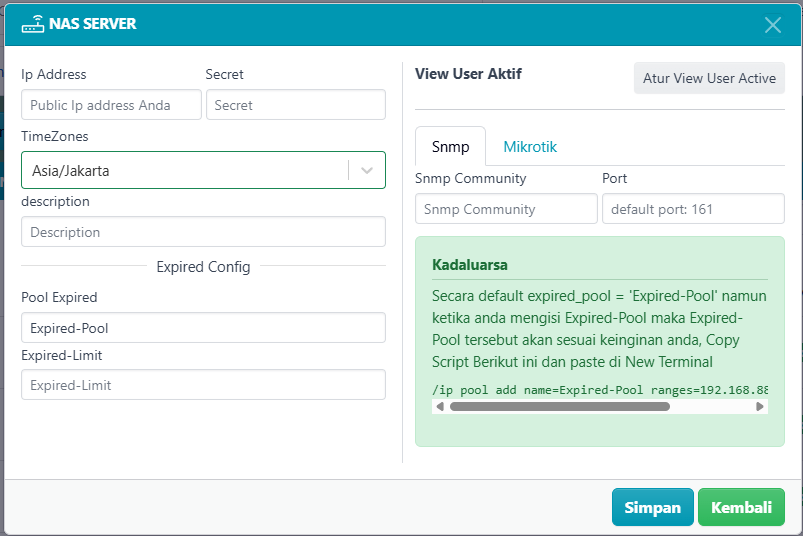Click the router icon in the header

[33, 24]
